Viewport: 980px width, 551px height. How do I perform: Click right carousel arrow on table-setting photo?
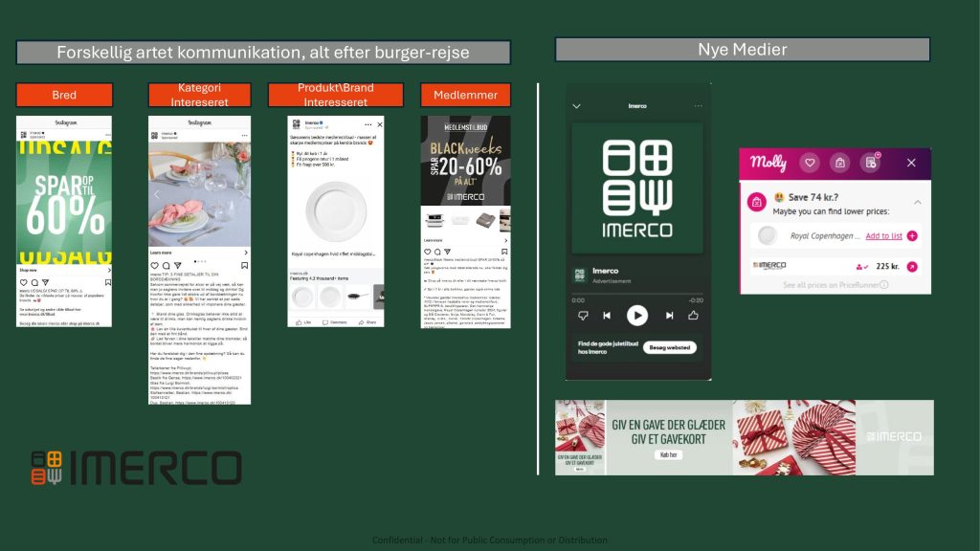click(x=242, y=194)
